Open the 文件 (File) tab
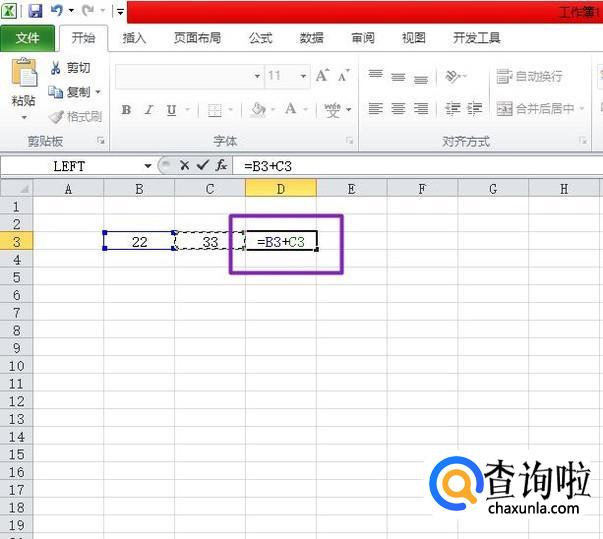Screen dimensions: 603x539 click(x=27, y=38)
